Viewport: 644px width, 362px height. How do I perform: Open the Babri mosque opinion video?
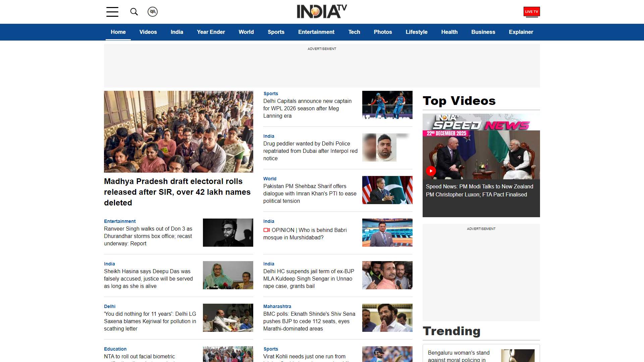tap(309, 234)
